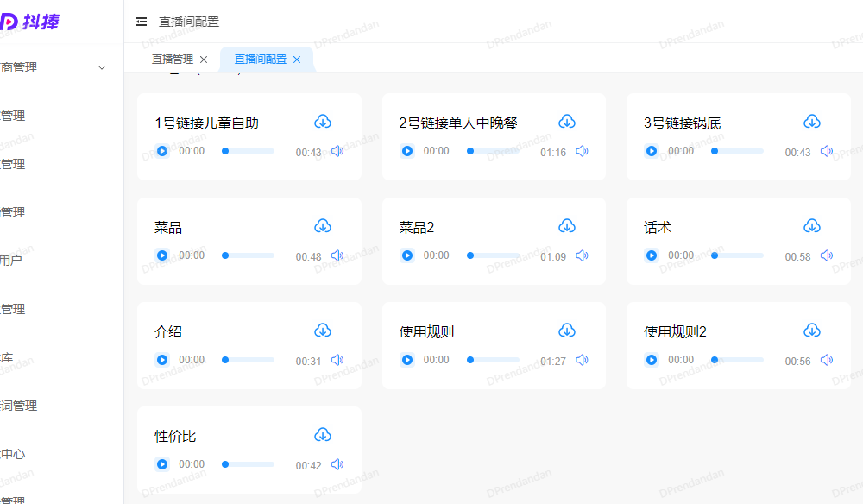Download the 3号链接锅底 audio file

tap(811, 122)
